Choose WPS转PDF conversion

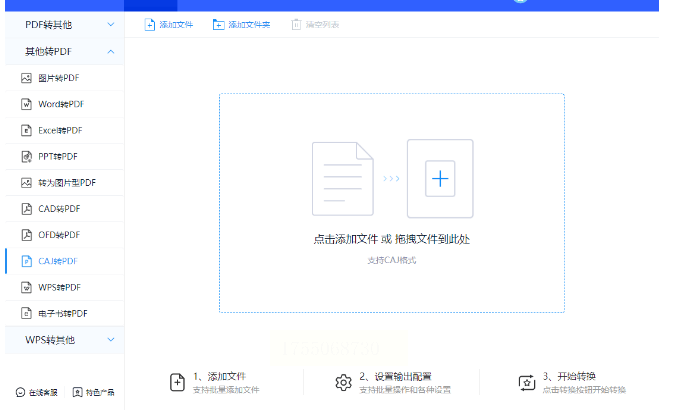[x=64, y=287]
